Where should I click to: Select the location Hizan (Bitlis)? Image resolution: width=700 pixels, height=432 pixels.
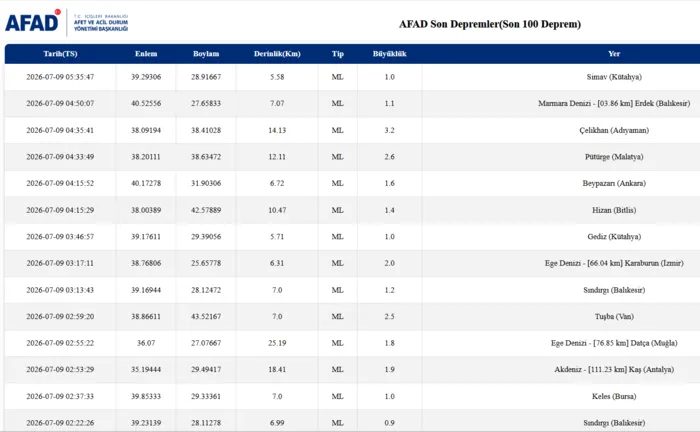pos(614,210)
